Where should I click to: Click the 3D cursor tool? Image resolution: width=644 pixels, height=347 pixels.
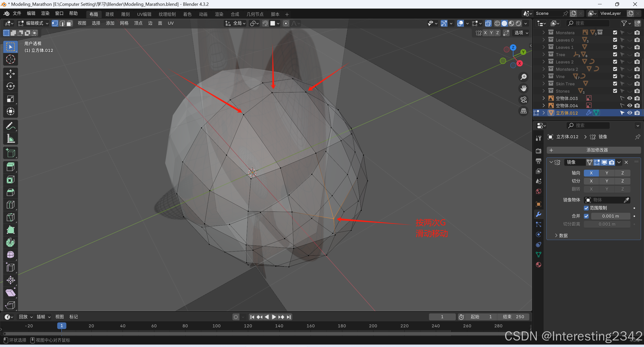[10, 59]
